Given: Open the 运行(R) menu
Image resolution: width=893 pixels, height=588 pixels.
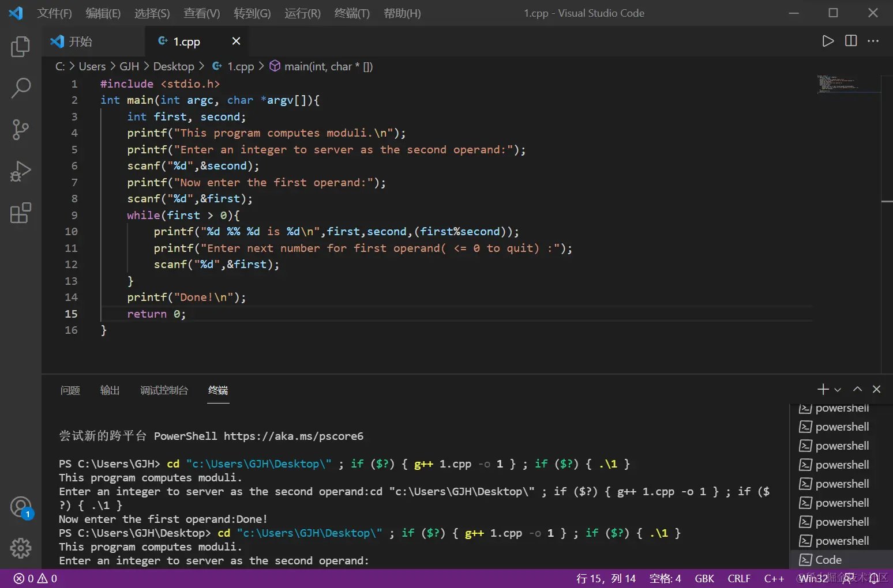Looking at the screenshot, I should (x=302, y=13).
